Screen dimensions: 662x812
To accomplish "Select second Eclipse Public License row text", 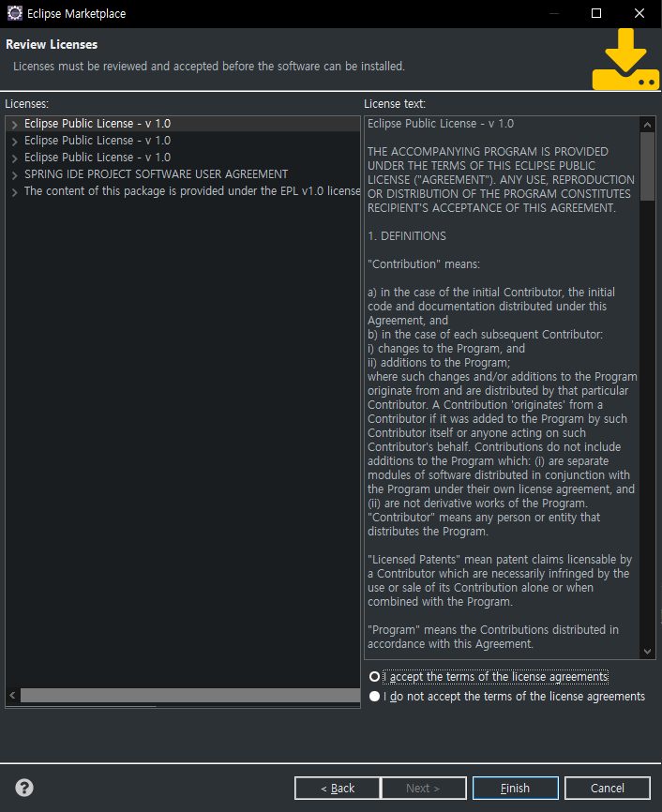I will (98, 141).
